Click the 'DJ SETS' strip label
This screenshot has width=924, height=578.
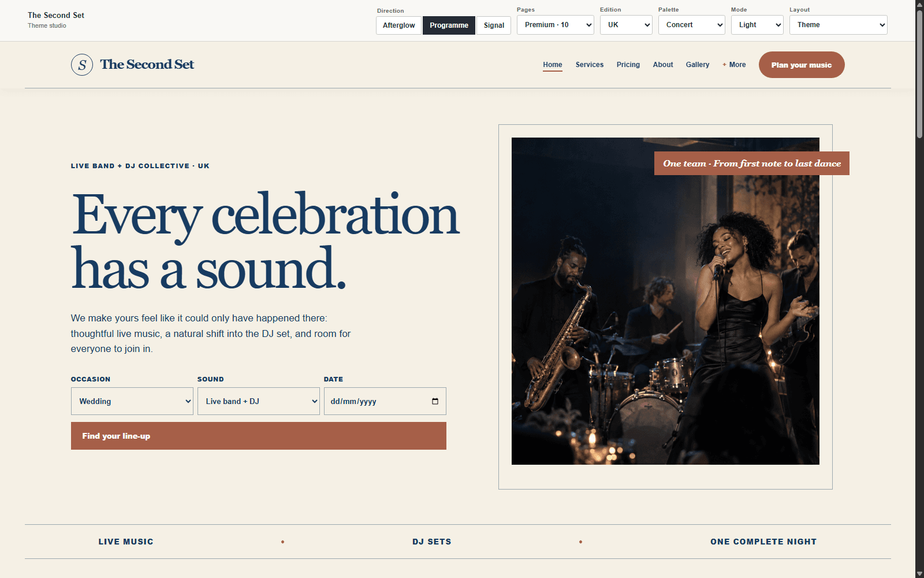point(432,542)
